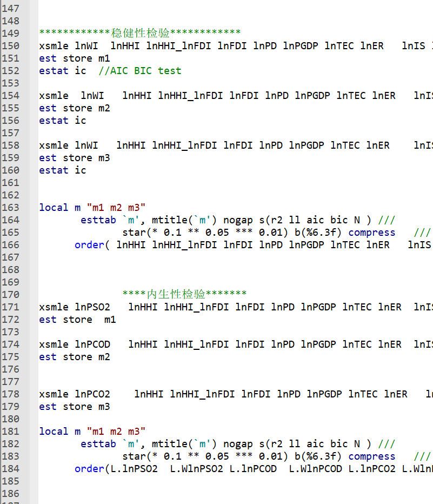433x504 pixels.
Task: Click "lnFDI" on line 174
Action: 250,344
